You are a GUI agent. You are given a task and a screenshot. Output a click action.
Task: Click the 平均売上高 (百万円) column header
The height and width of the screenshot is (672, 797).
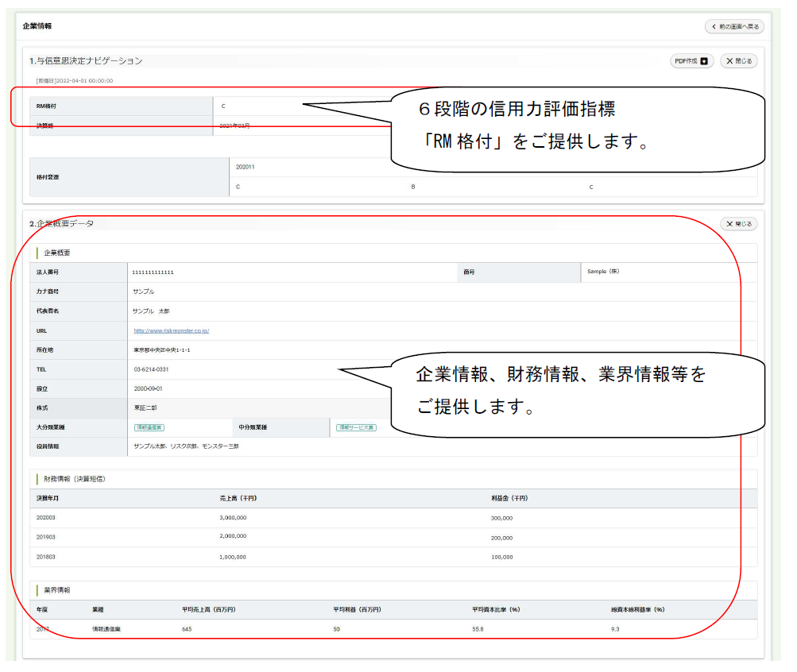pos(208,610)
